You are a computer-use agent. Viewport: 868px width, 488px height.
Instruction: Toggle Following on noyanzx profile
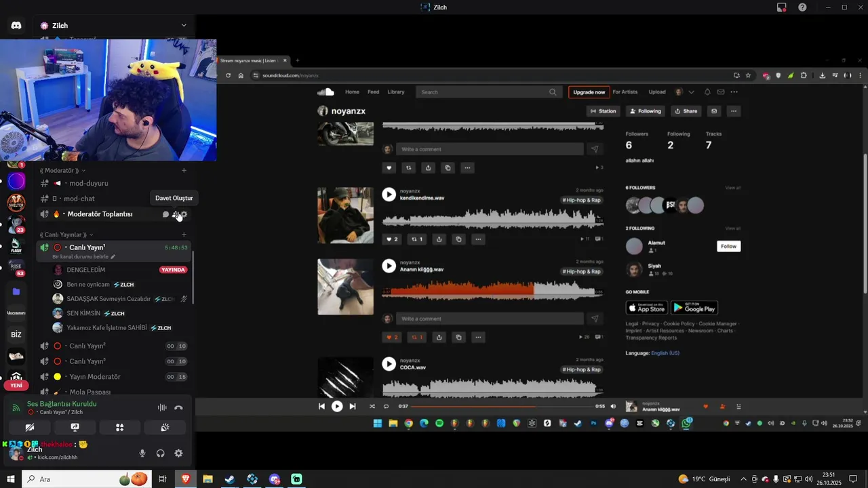[646, 111]
